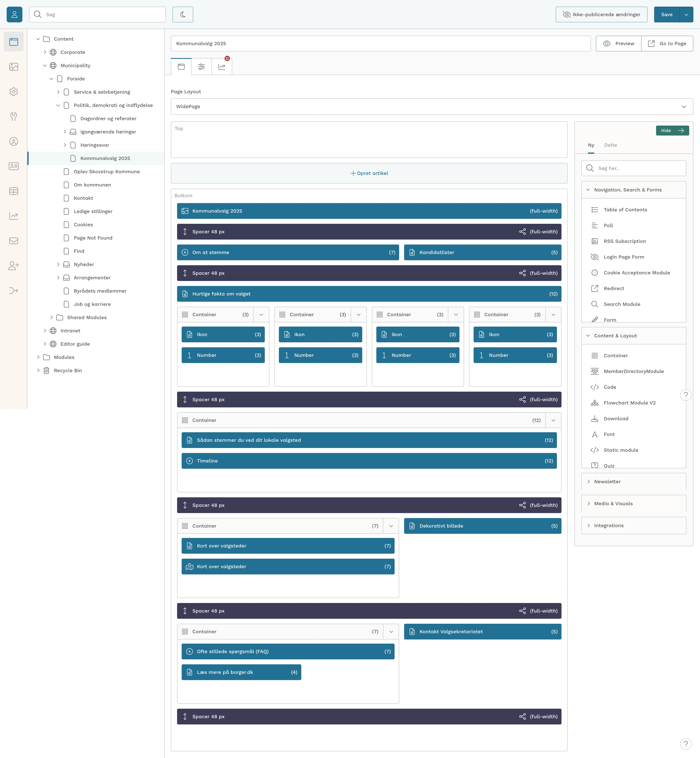Image resolution: width=700 pixels, height=758 pixels.
Task: Click Opret artikel
Action: coord(369,173)
